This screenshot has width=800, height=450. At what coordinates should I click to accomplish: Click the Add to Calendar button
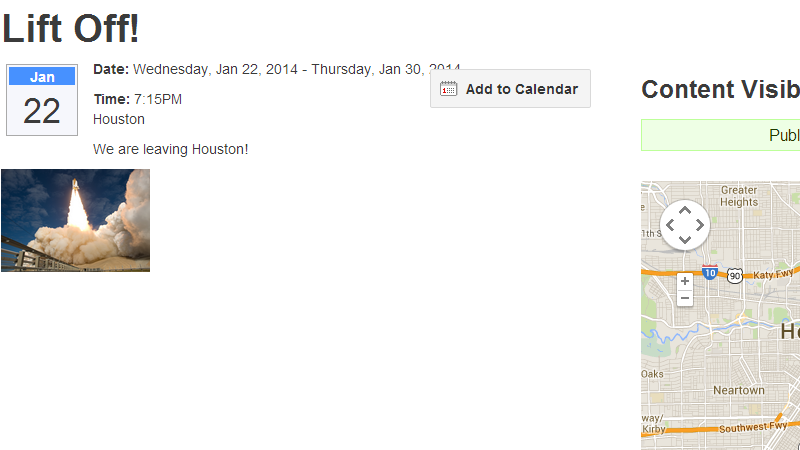pos(510,89)
